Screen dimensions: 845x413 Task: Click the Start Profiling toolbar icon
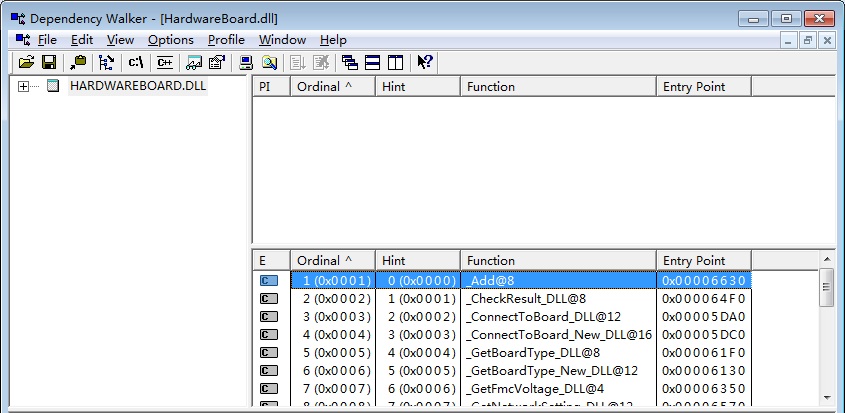[x=298, y=63]
